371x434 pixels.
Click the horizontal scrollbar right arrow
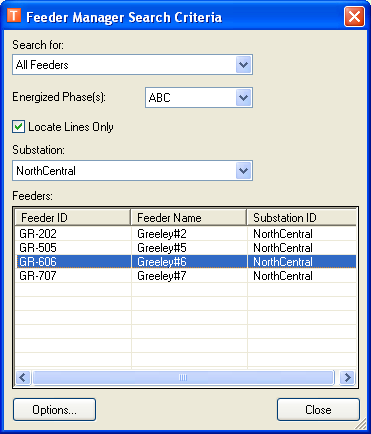coord(347,378)
